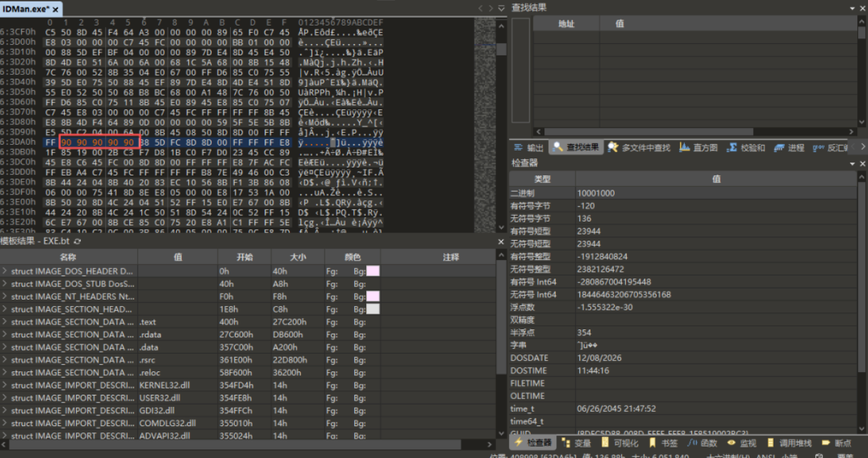This screenshot has width=868, height=458.
Task: Expand the KERNEL32.dll import descriptor row
Action: 4,385
